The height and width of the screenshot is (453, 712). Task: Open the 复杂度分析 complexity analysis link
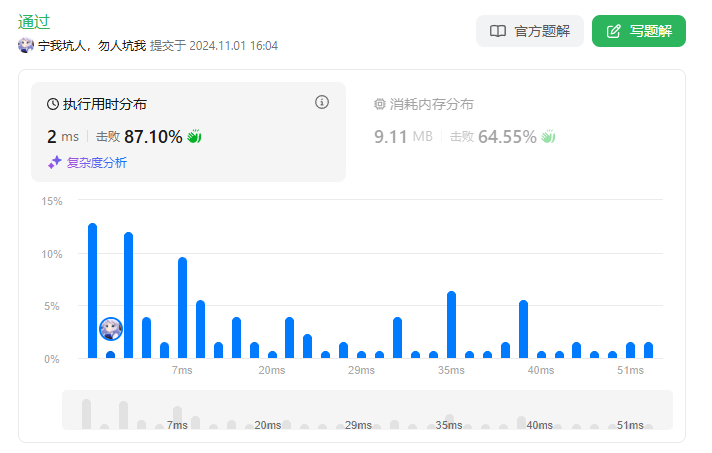pyautogui.click(x=96, y=162)
